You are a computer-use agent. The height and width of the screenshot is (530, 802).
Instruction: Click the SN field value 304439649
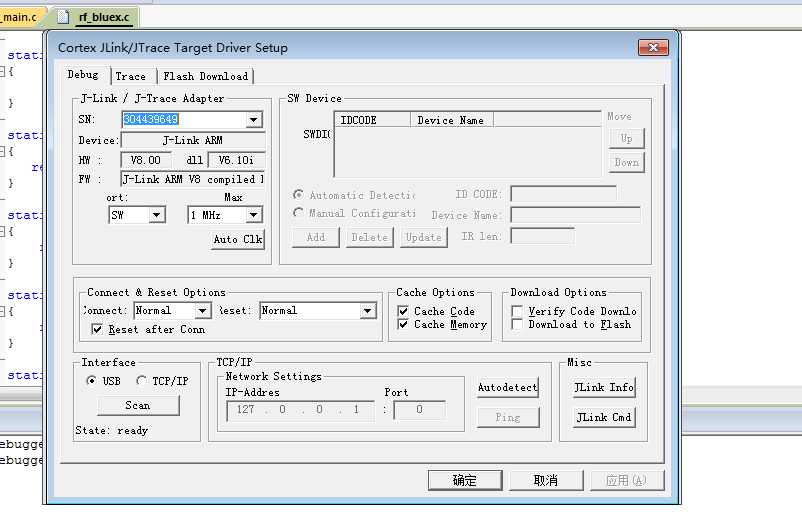[151, 120]
